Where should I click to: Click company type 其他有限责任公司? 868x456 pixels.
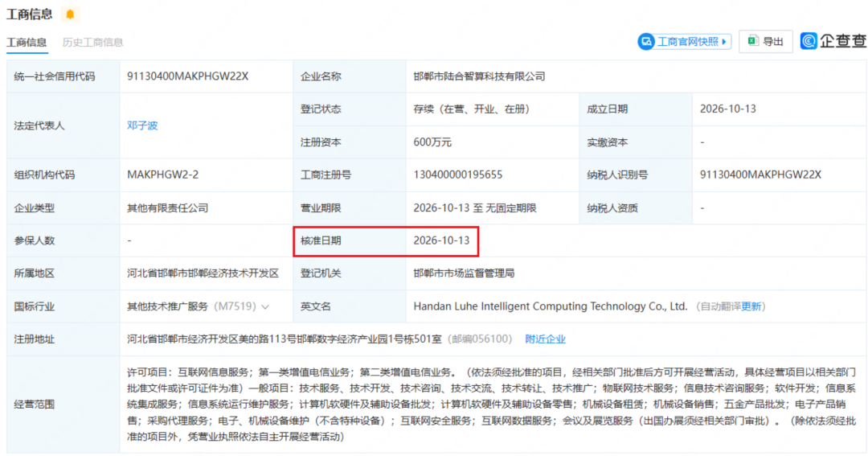point(168,208)
